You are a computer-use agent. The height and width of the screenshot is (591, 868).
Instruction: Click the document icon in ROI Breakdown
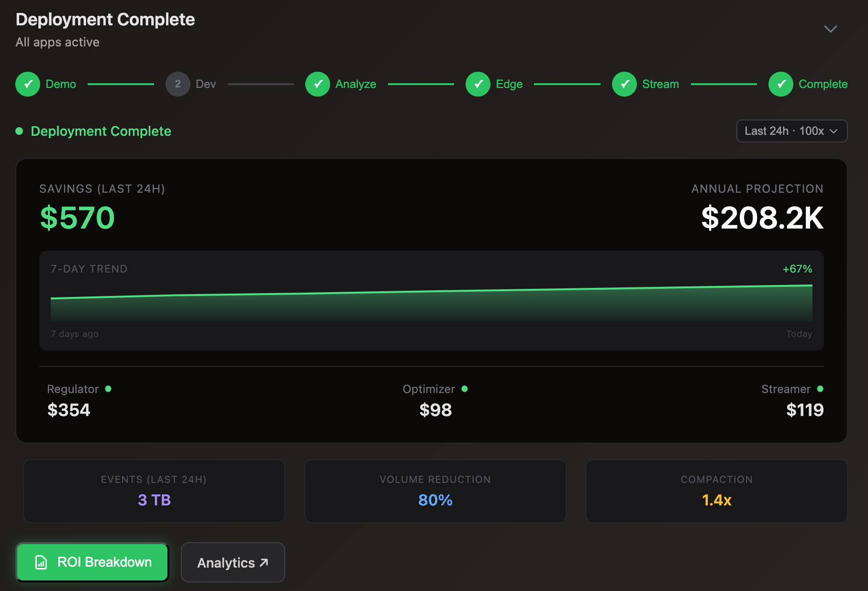click(42, 562)
